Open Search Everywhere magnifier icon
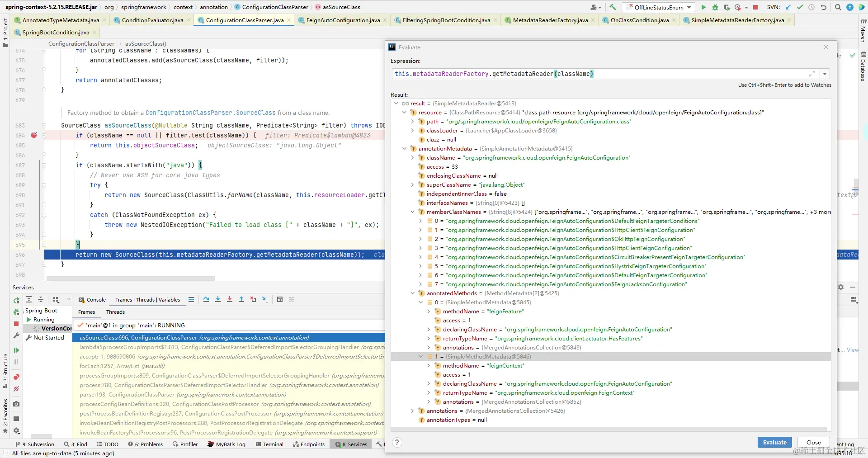This screenshot has width=868, height=458. click(x=838, y=7)
